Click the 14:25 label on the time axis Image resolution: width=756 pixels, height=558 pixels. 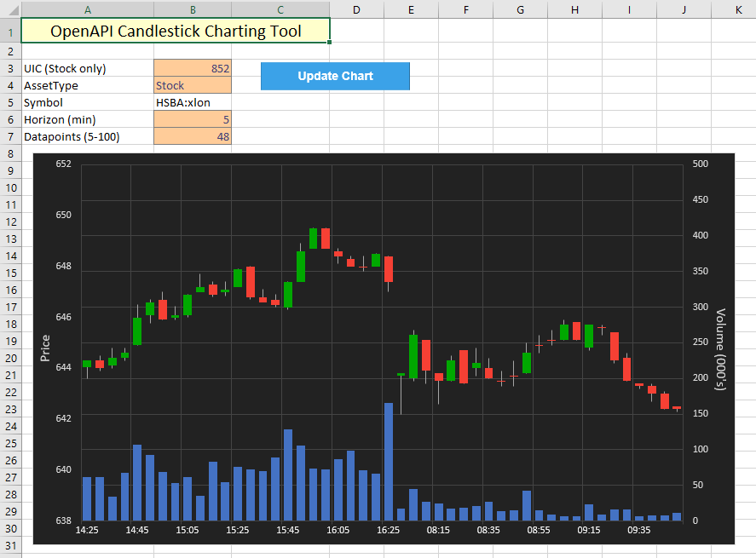click(87, 530)
